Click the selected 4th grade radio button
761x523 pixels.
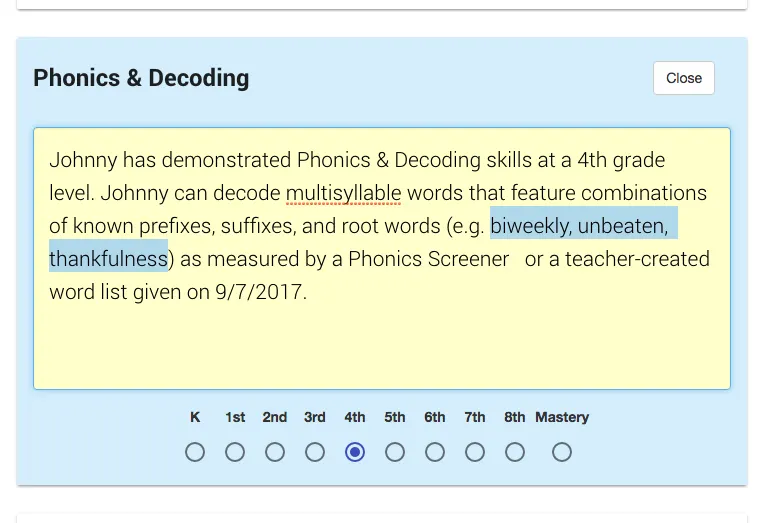point(355,452)
